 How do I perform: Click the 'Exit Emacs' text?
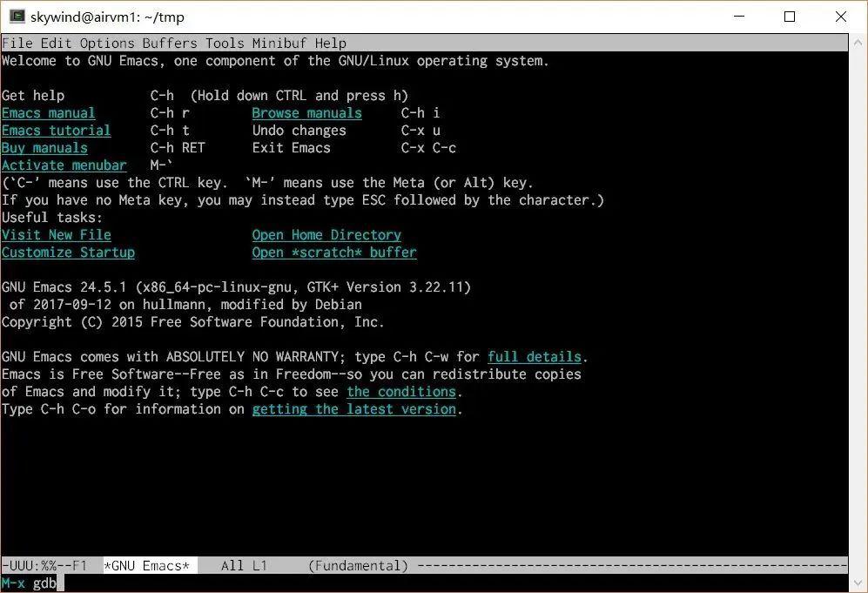click(291, 148)
